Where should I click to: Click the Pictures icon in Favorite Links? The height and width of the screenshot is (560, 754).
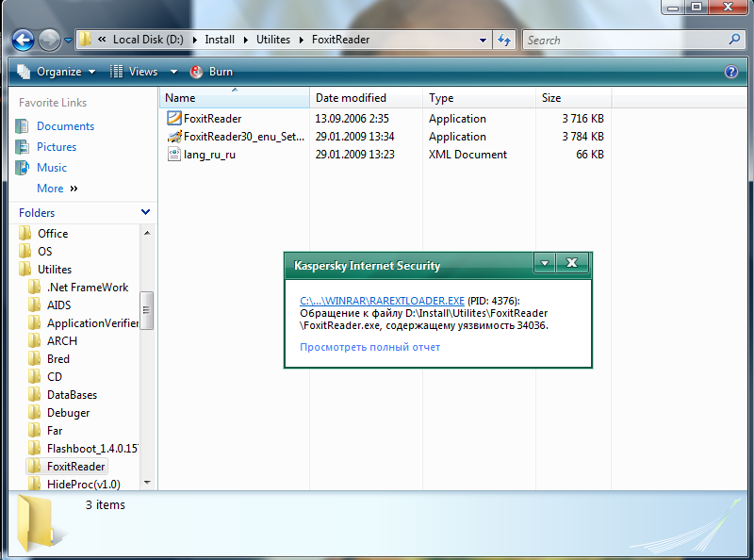tap(22, 147)
